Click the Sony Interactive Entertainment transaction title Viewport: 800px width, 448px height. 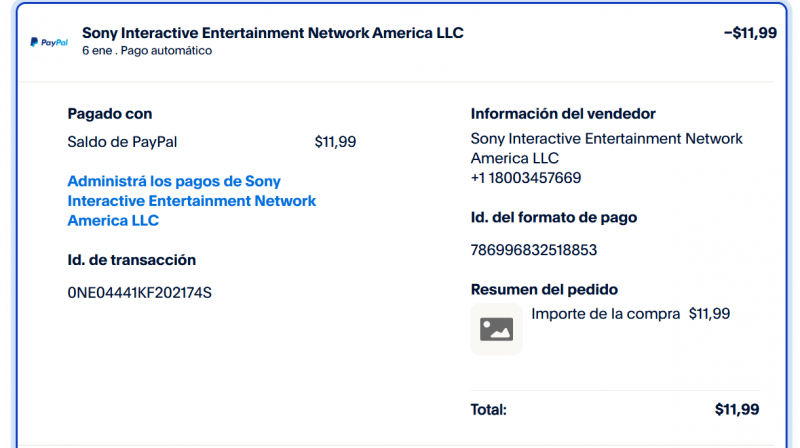pyautogui.click(x=272, y=33)
